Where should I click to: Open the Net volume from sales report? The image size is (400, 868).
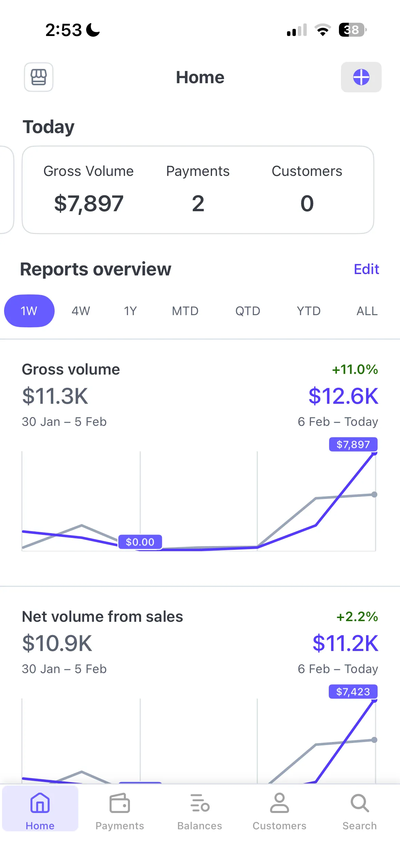tap(102, 616)
